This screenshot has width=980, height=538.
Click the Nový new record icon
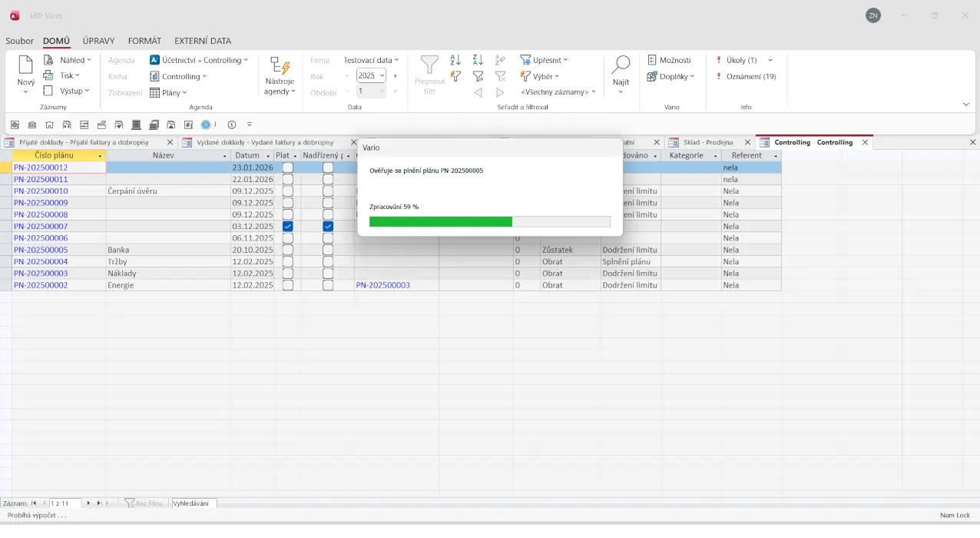coord(25,66)
